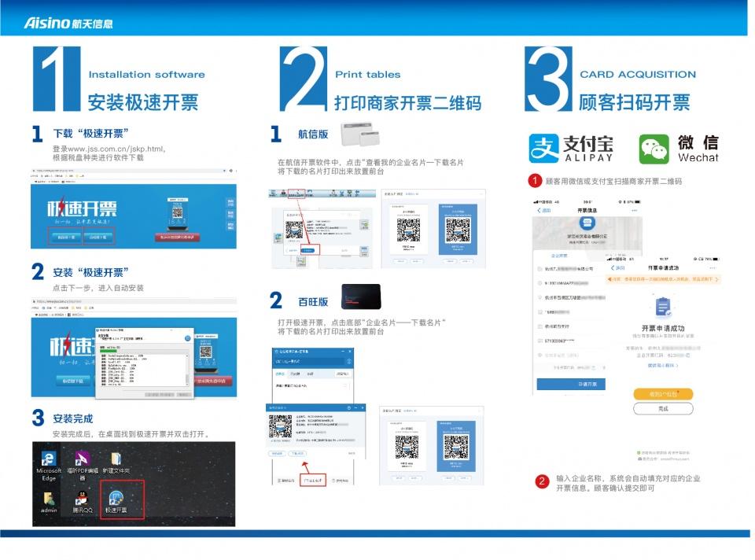Select the 企业开票 tab in phone form
755x560 pixels.
tap(558, 256)
